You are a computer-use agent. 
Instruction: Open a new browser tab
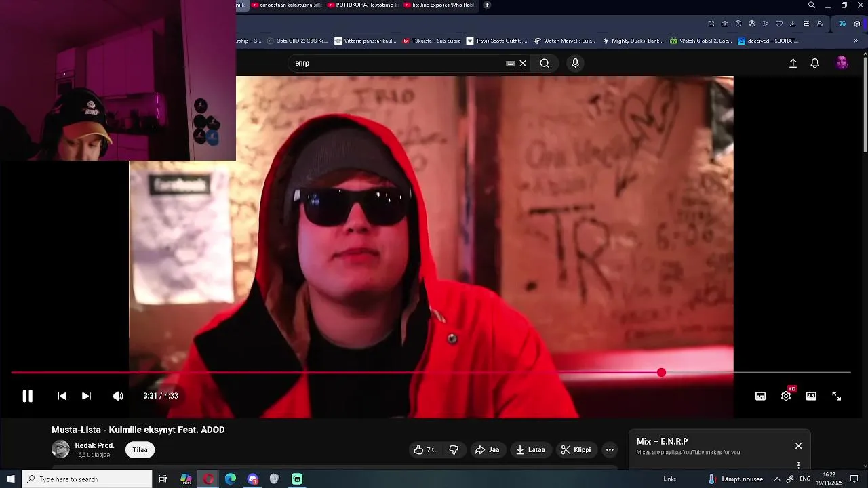pyautogui.click(x=487, y=5)
